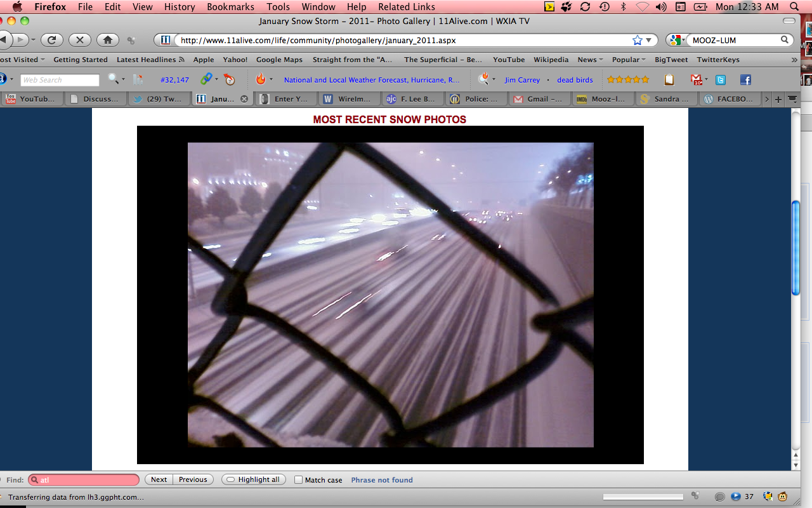The image size is (812, 508).
Task: Expand the News bookmarks folder
Action: click(589, 60)
